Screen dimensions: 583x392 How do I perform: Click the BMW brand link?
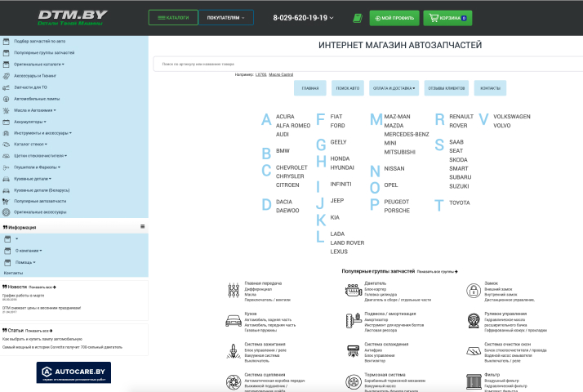point(283,151)
